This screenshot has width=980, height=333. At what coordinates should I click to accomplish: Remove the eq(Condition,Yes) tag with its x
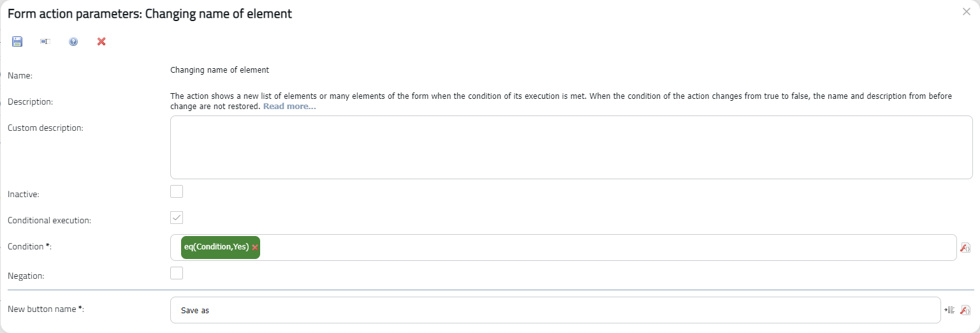click(255, 248)
